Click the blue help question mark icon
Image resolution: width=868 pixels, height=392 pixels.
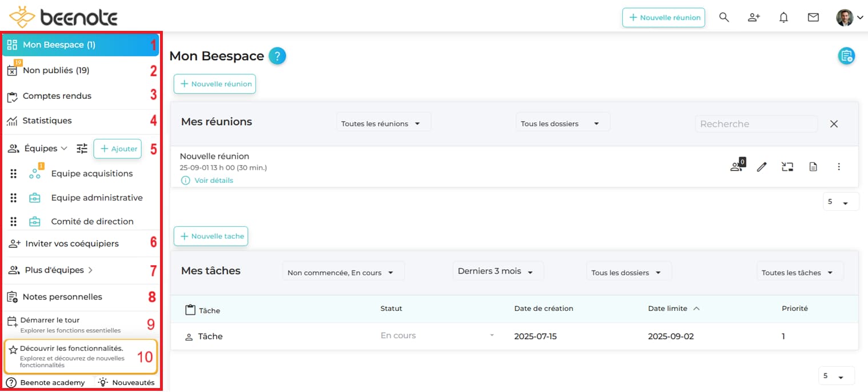277,56
